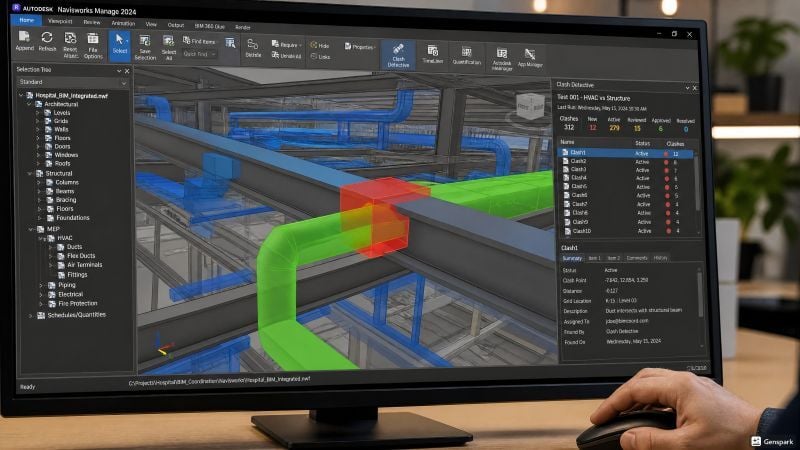Image resolution: width=800 pixels, height=450 pixels.
Task: Collapse the MEP tree node
Action: tap(31, 229)
